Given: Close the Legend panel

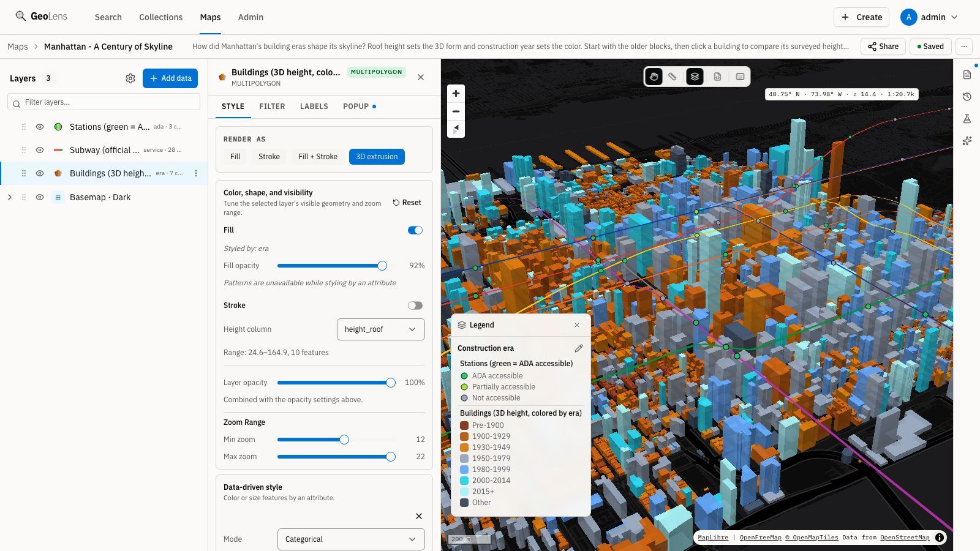Looking at the screenshot, I should point(577,325).
